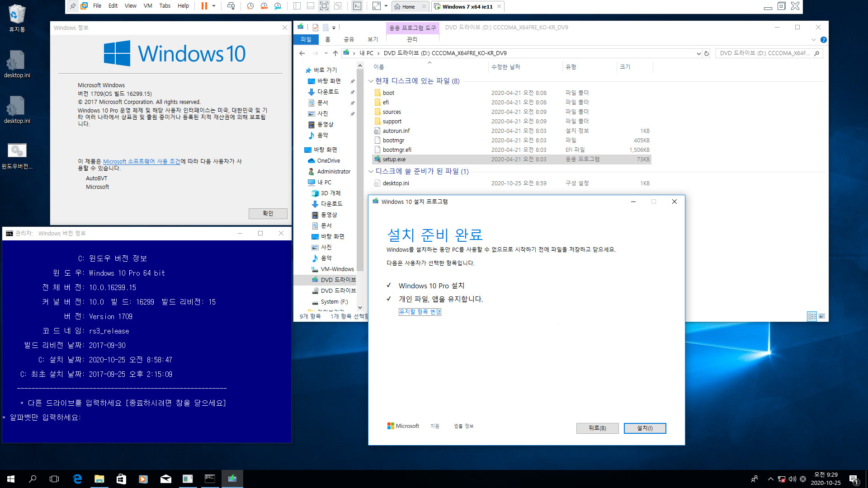
Task: Click the show library sidebar layout icon
Action: 297,6
